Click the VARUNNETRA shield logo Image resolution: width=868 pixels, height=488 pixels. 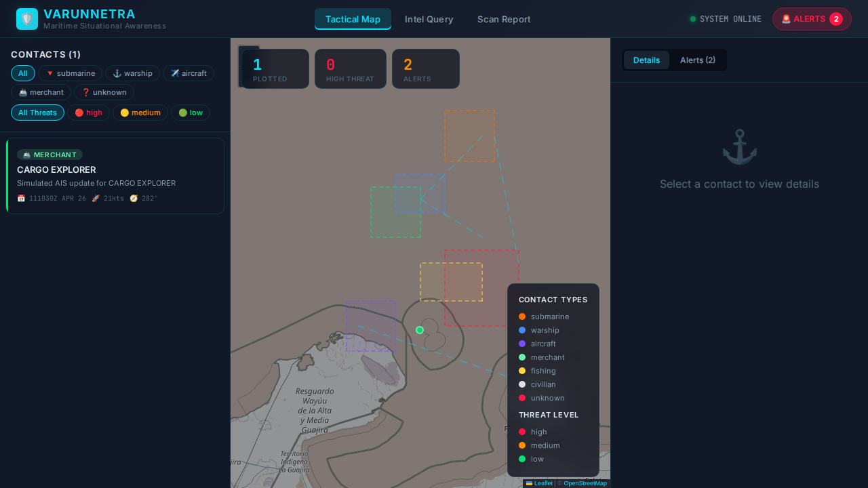27,18
